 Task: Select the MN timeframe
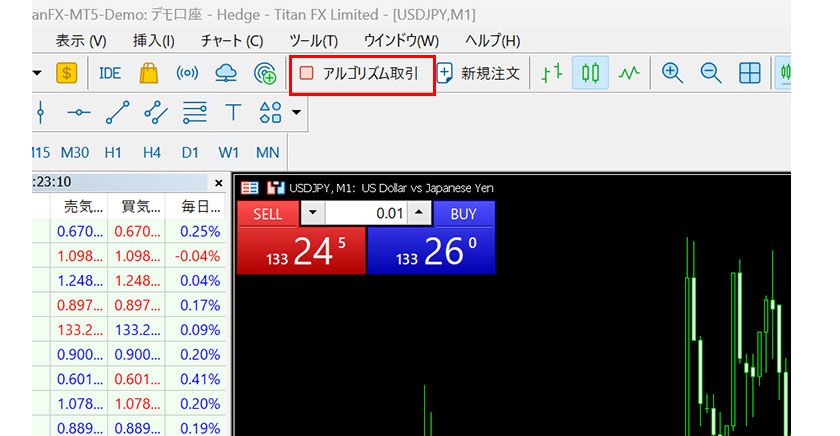[267, 153]
